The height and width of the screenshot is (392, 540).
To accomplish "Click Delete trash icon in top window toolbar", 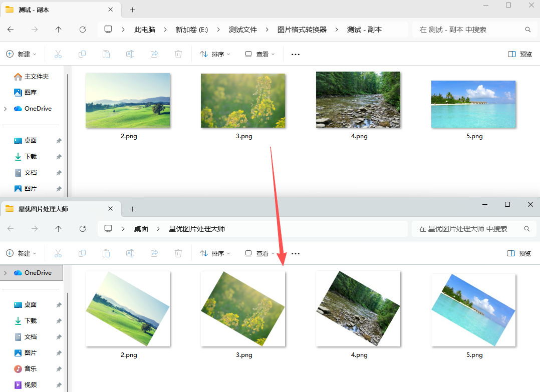I will [178, 54].
